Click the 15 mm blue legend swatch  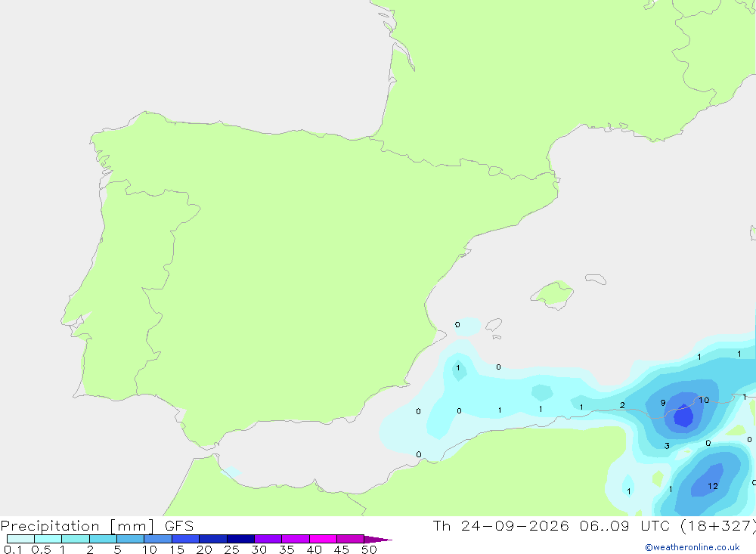pos(186,539)
